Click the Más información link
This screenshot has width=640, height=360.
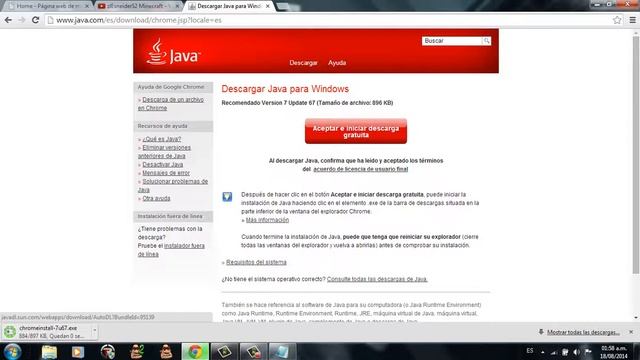coord(267,220)
